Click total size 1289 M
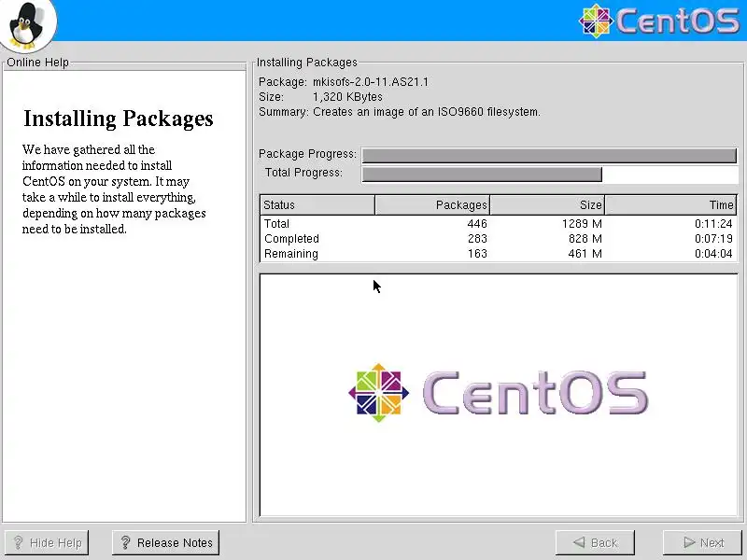This screenshot has height=560, width=747. point(582,224)
